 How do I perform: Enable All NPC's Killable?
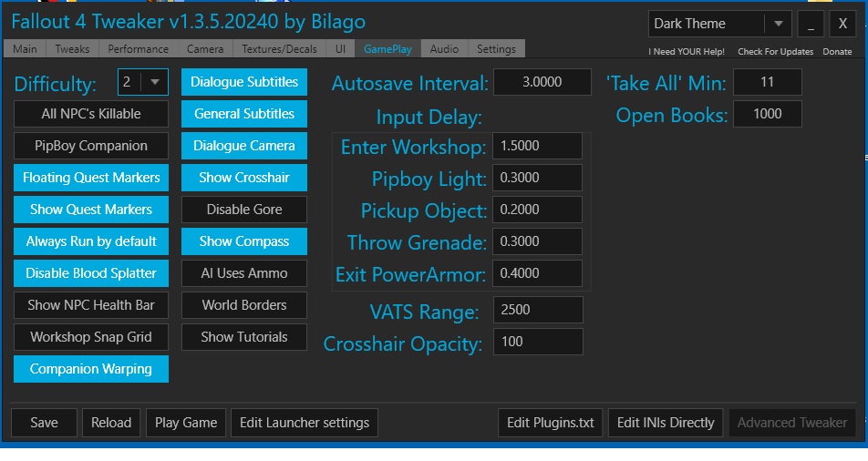[91, 114]
